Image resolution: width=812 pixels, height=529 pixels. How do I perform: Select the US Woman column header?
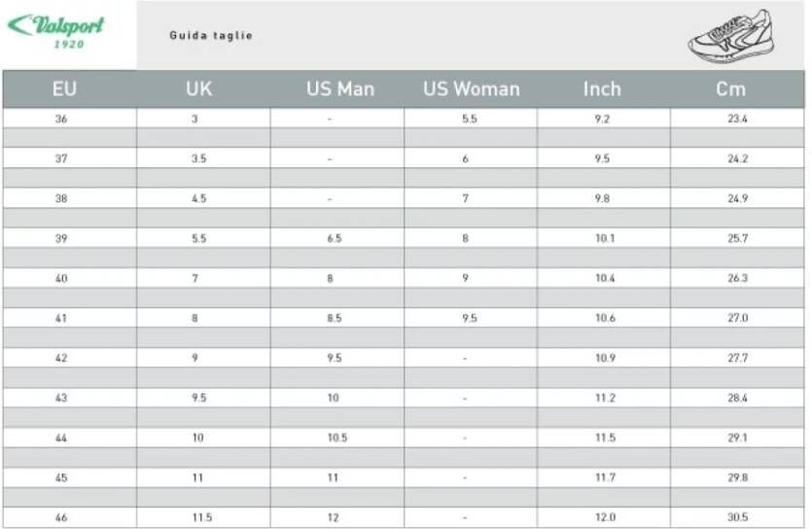472,89
